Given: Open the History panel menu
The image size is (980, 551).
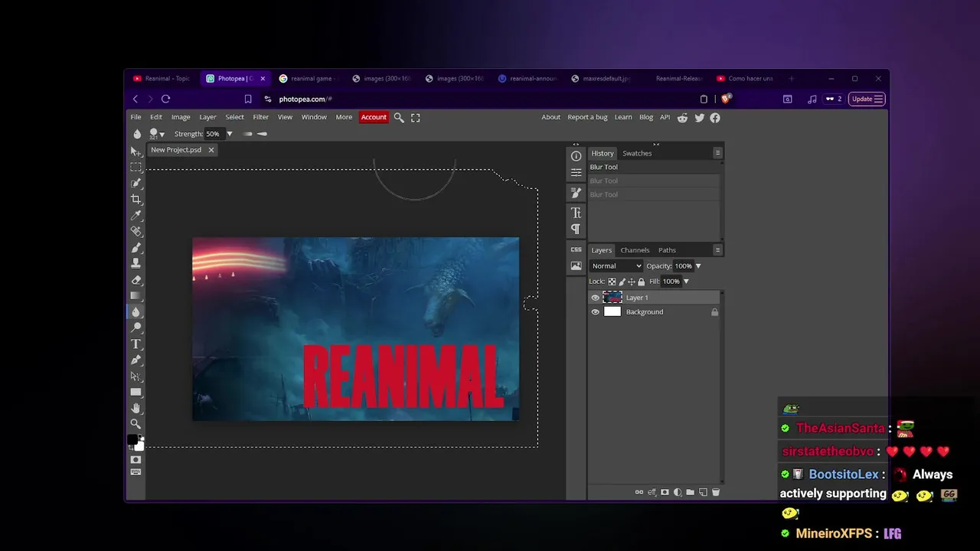Looking at the screenshot, I should coord(717,153).
